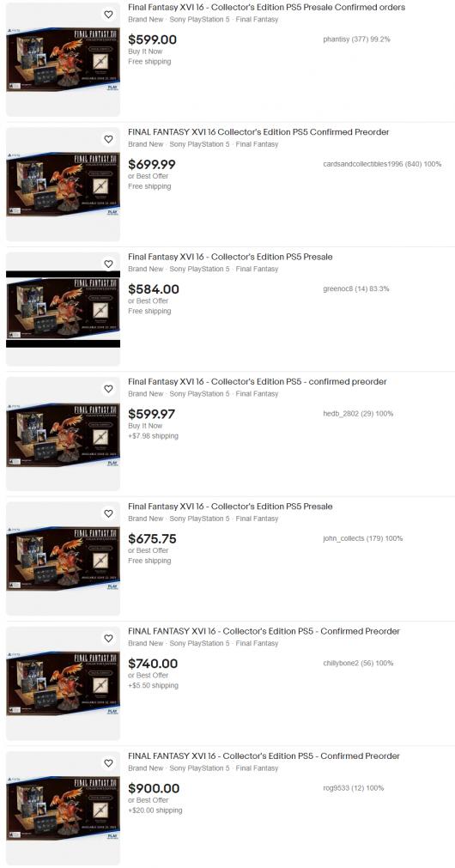Click the heart on the $699.99 listing

click(108, 139)
